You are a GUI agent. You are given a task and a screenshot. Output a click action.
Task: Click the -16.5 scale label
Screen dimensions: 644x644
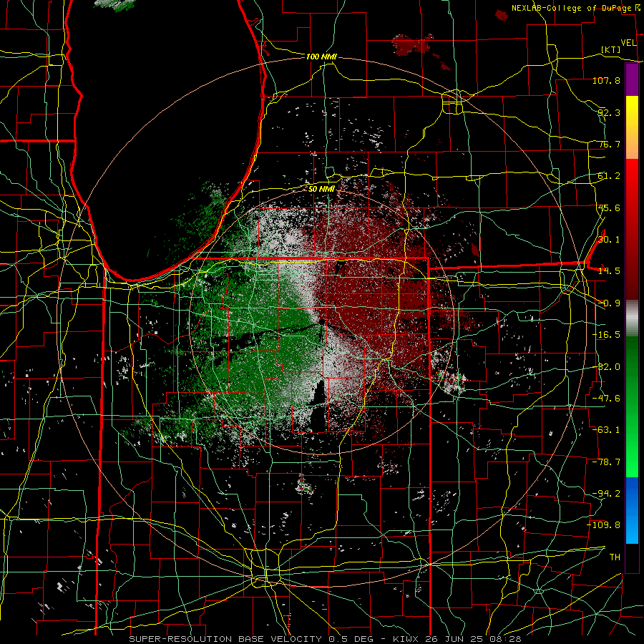point(606,335)
